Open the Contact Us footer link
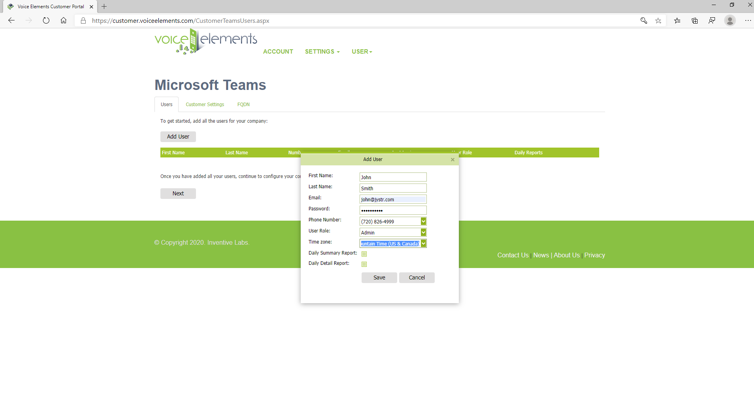Image resolution: width=754 pixels, height=414 pixels. coord(513,255)
